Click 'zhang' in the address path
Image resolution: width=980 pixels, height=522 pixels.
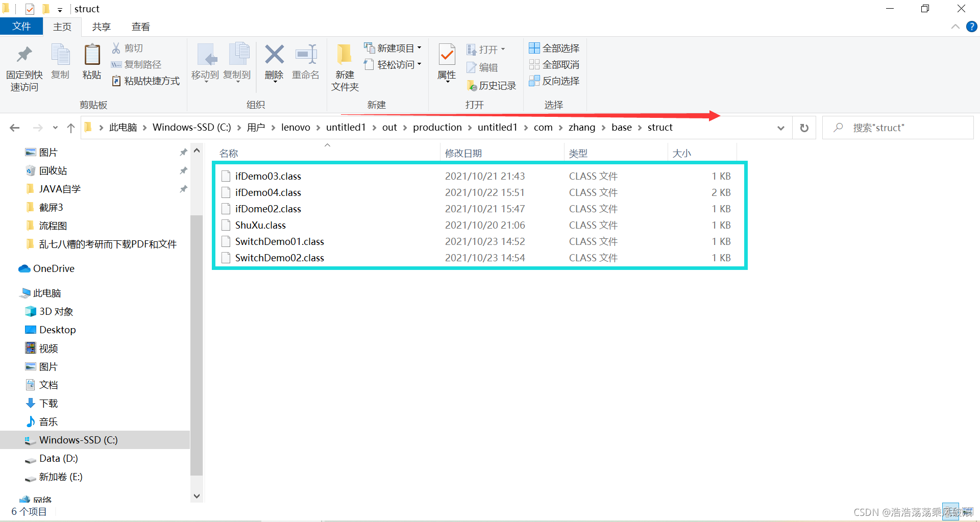click(x=582, y=128)
